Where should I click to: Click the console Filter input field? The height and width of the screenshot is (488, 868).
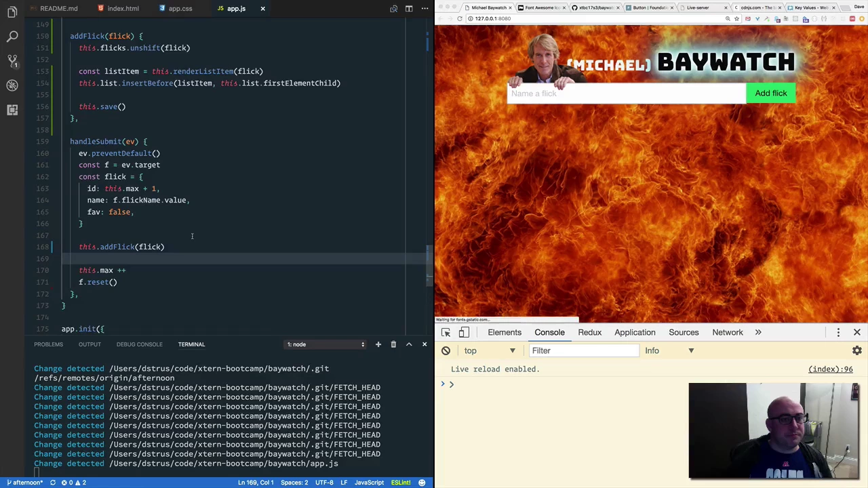tap(584, 350)
